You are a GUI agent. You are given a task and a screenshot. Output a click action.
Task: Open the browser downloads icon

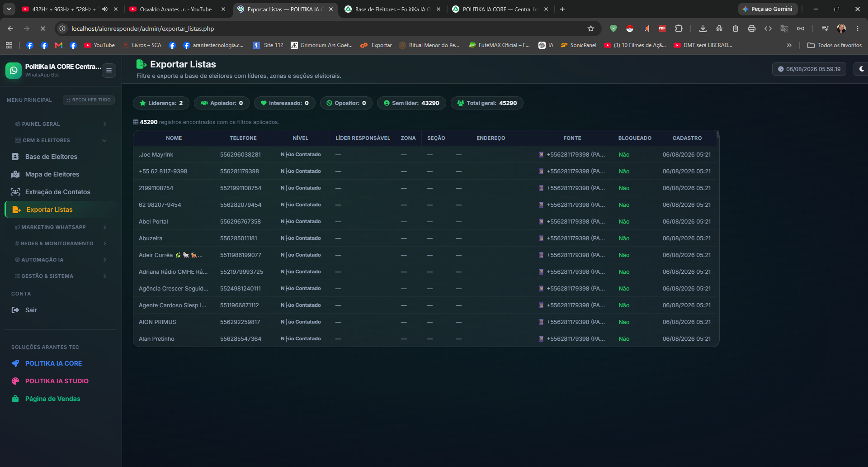[703, 29]
